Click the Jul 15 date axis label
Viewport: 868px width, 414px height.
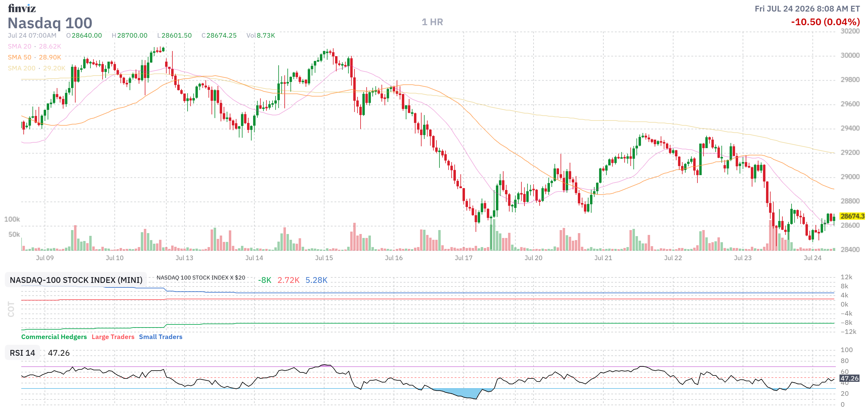click(324, 258)
